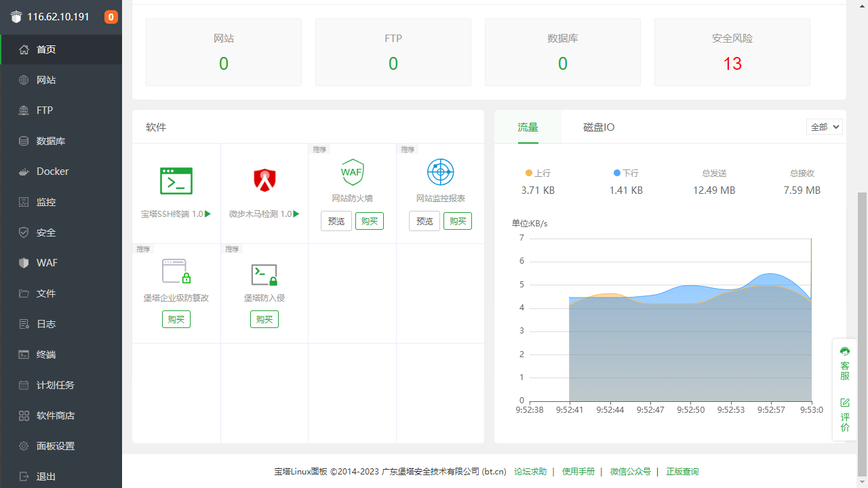
Task: Click the page vertical scrollbar
Action: point(863,333)
